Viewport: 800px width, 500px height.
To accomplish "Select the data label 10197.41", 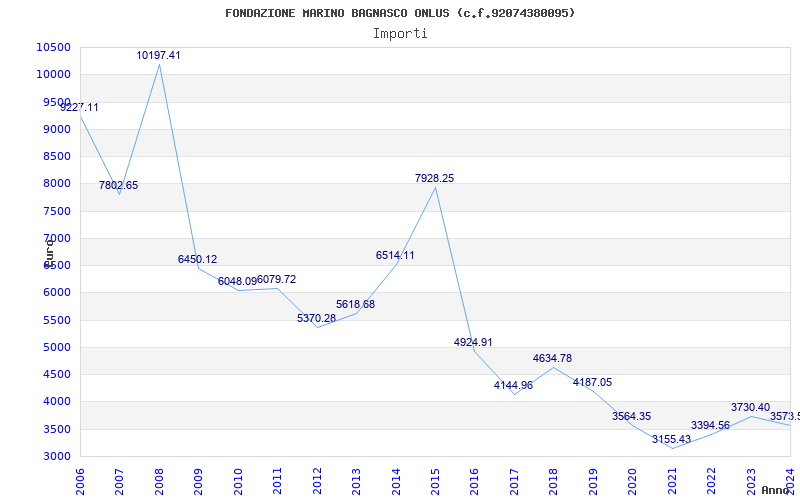I will coord(158,55).
